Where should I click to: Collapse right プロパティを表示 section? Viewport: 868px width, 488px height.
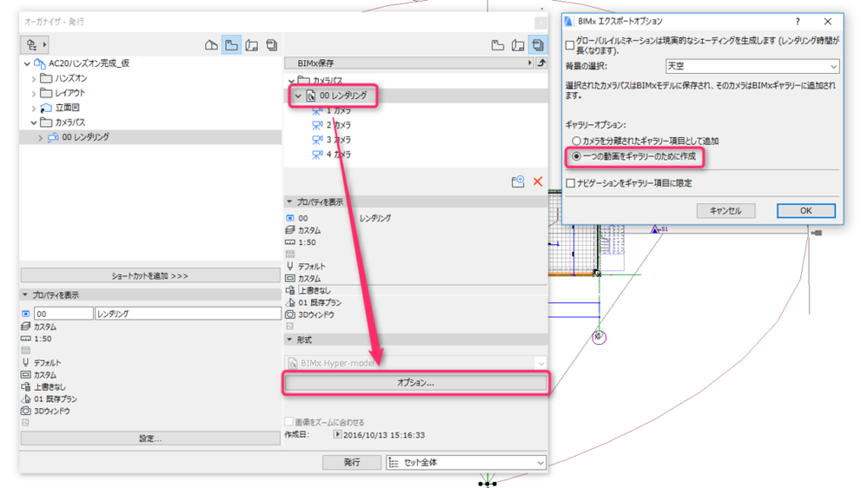coord(289,202)
